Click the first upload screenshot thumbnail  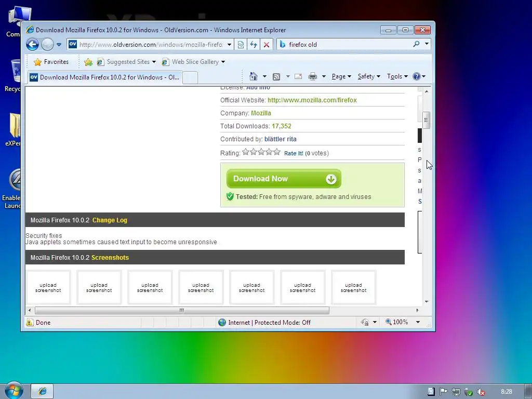pyautogui.click(x=48, y=287)
